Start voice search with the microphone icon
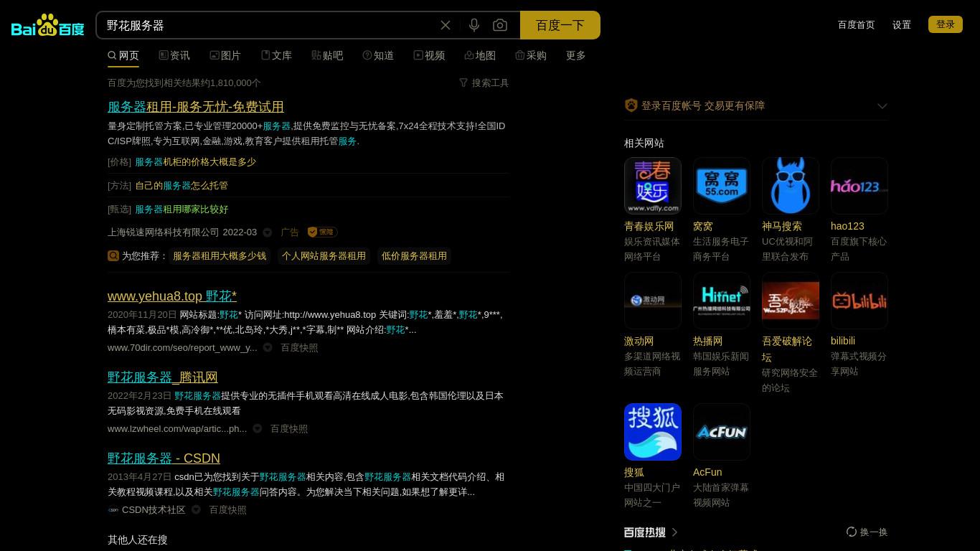Image resolution: width=980 pixels, height=551 pixels. tap(474, 25)
